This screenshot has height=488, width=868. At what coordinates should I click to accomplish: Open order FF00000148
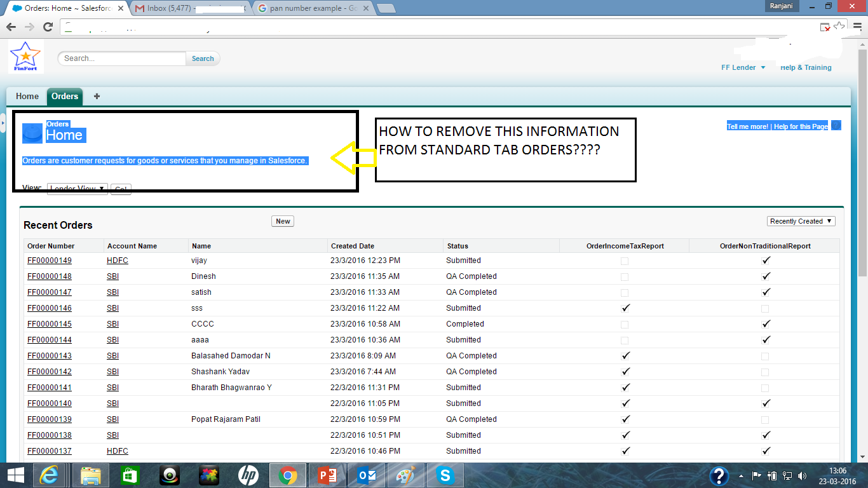click(x=50, y=276)
